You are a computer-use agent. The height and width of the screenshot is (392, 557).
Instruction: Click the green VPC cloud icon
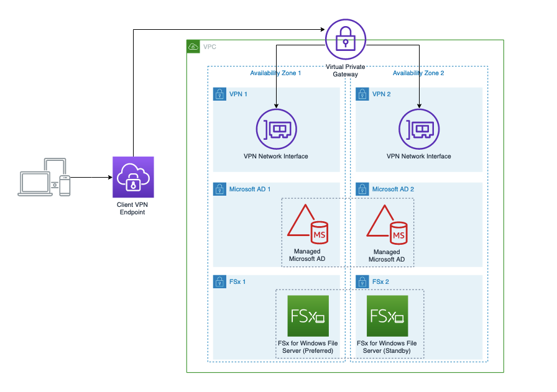[193, 45]
